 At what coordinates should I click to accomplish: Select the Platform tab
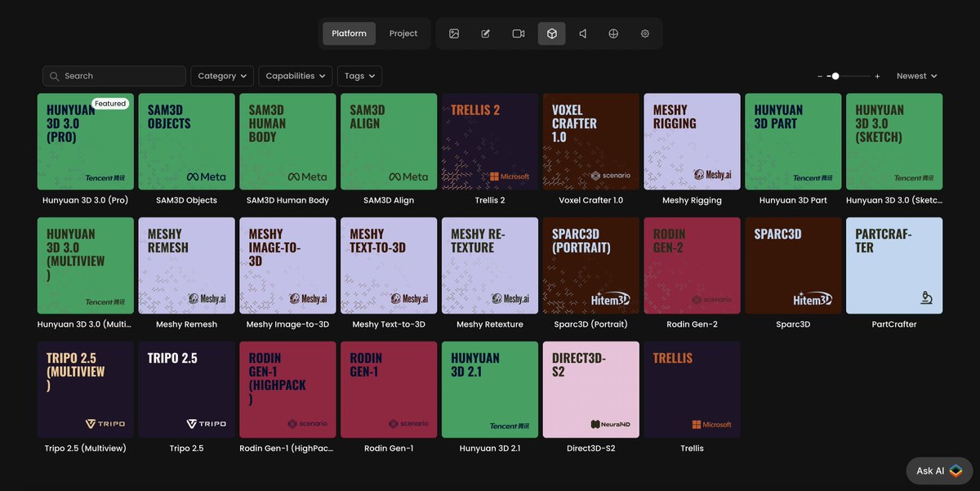coord(349,33)
